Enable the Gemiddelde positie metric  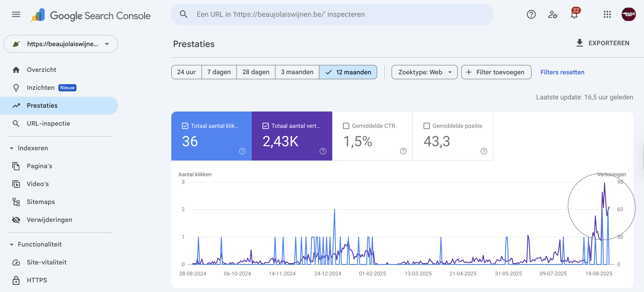(x=426, y=126)
